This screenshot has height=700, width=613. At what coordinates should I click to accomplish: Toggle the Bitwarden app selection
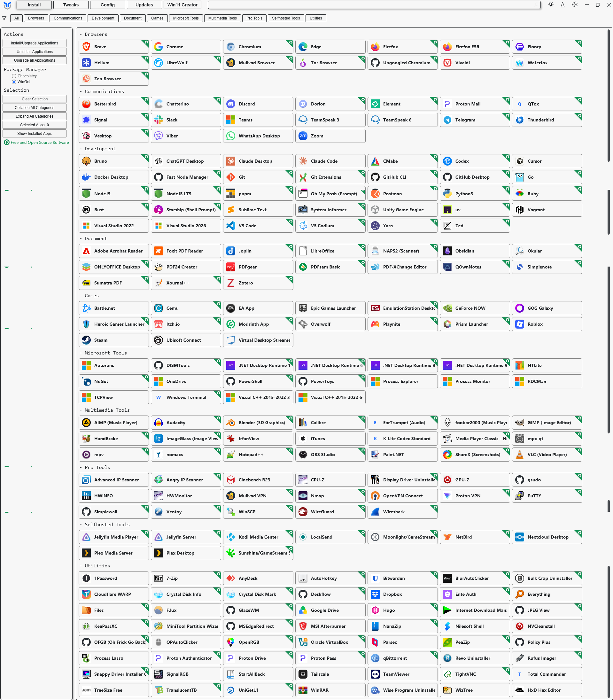point(402,579)
